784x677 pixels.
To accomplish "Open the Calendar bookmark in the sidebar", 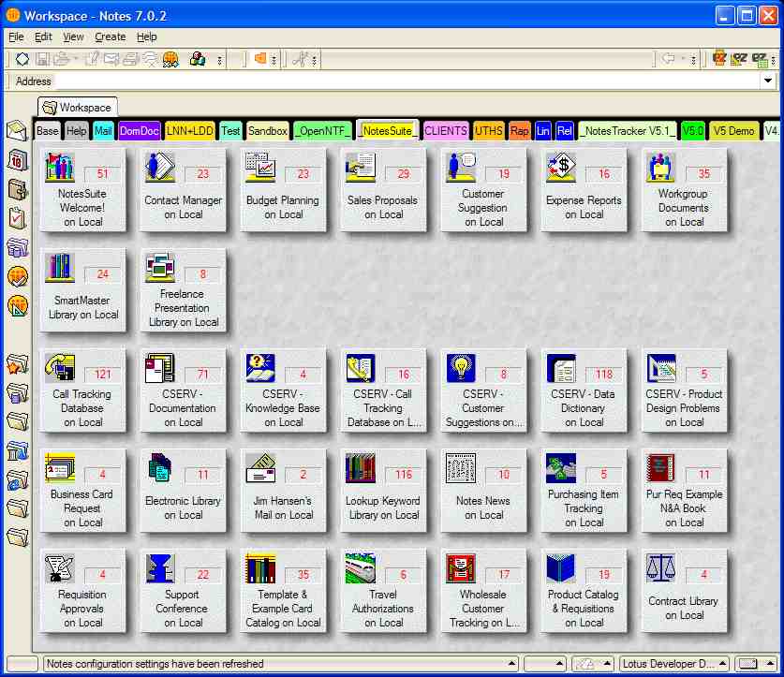I will [x=17, y=160].
